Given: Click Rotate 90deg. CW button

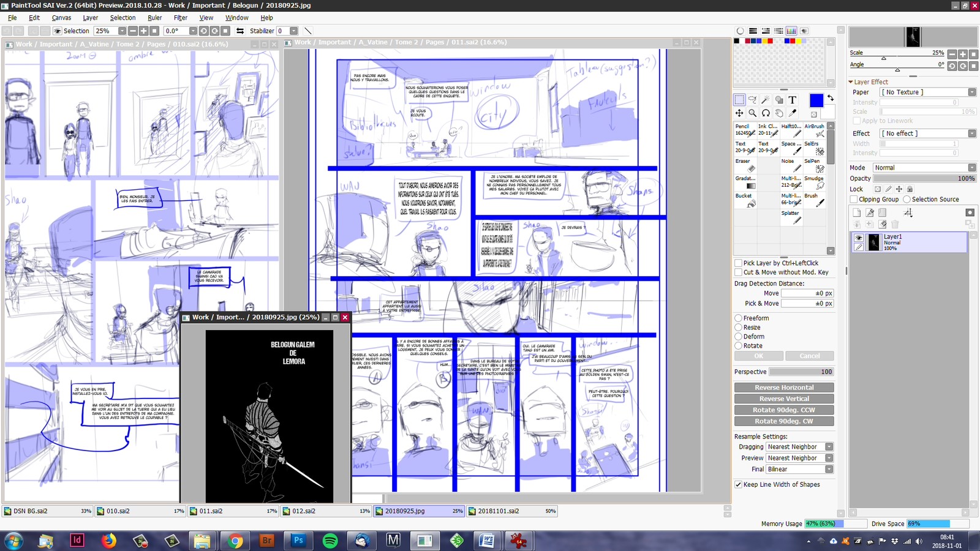Looking at the screenshot, I should click(784, 421).
